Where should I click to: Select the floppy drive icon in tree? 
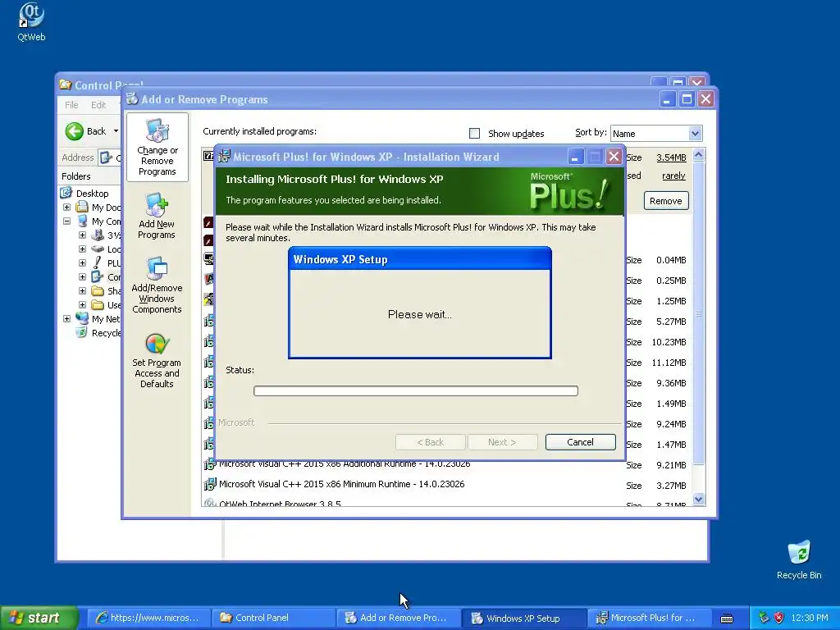coord(98,235)
